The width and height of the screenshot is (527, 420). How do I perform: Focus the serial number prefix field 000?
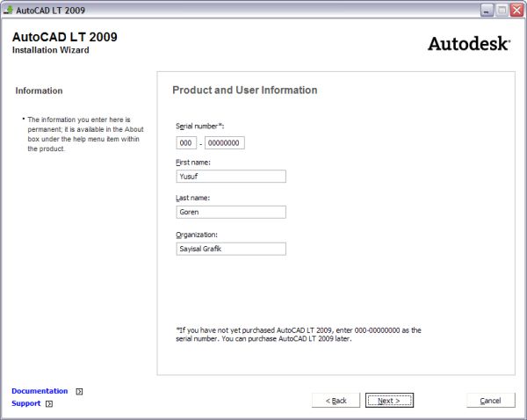186,143
